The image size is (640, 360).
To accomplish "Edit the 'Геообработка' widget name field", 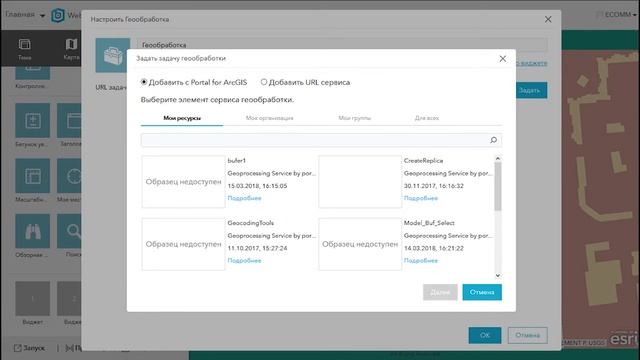I will point(342,45).
